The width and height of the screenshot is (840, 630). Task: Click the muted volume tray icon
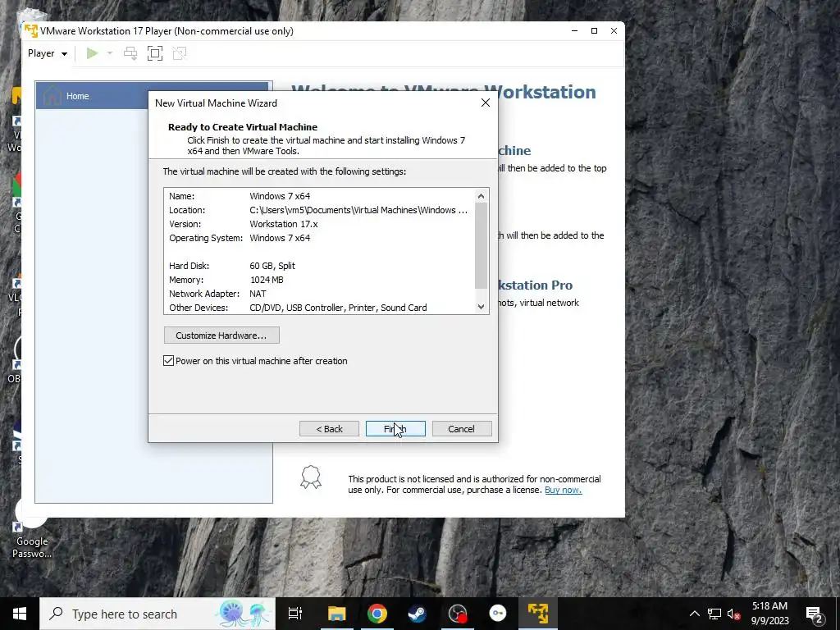733,614
